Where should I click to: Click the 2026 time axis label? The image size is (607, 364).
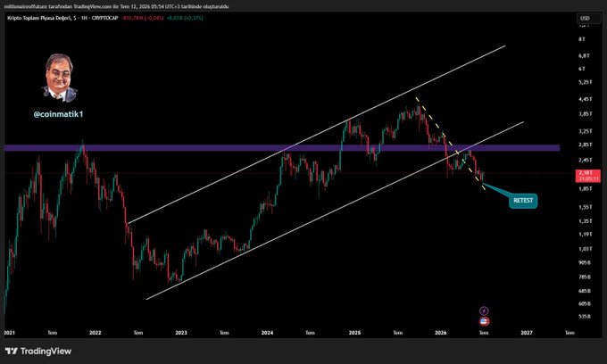[441, 333]
